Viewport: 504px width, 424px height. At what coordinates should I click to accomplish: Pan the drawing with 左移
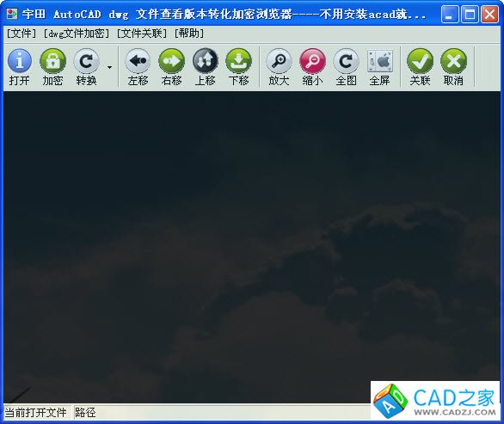(x=138, y=67)
